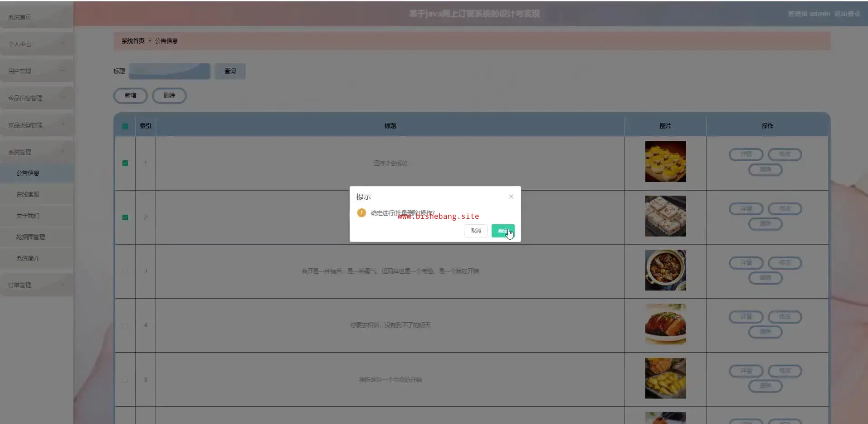Open the row 5 pineapple dish thumbnail
868x424 pixels.
click(x=665, y=378)
